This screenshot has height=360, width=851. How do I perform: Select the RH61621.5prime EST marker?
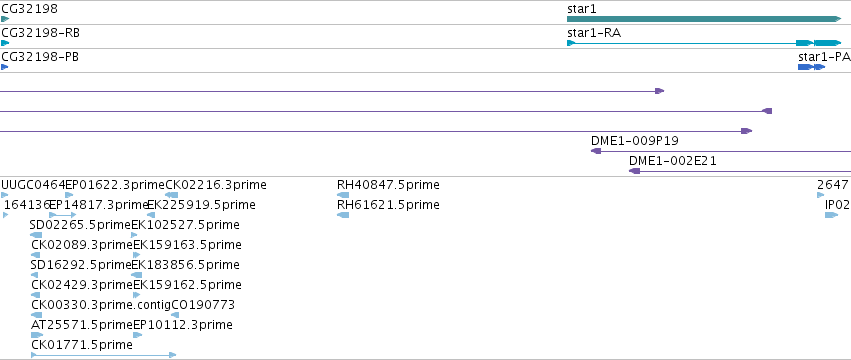pyautogui.click(x=343, y=215)
